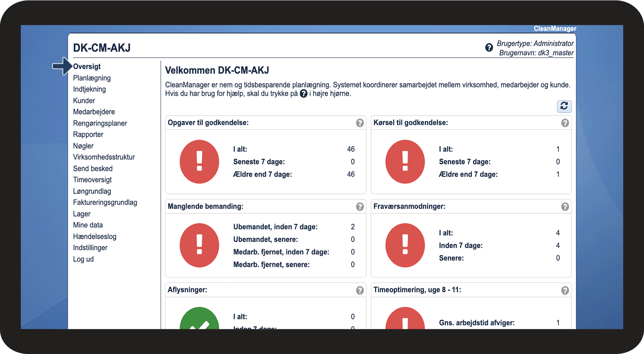Viewport: 644px width, 354px height.
Task: Click the red alert icon in Kørsel til godkendelse
Action: (x=405, y=162)
